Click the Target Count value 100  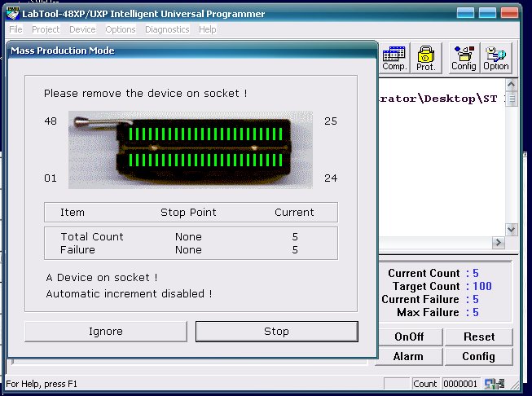pos(482,286)
